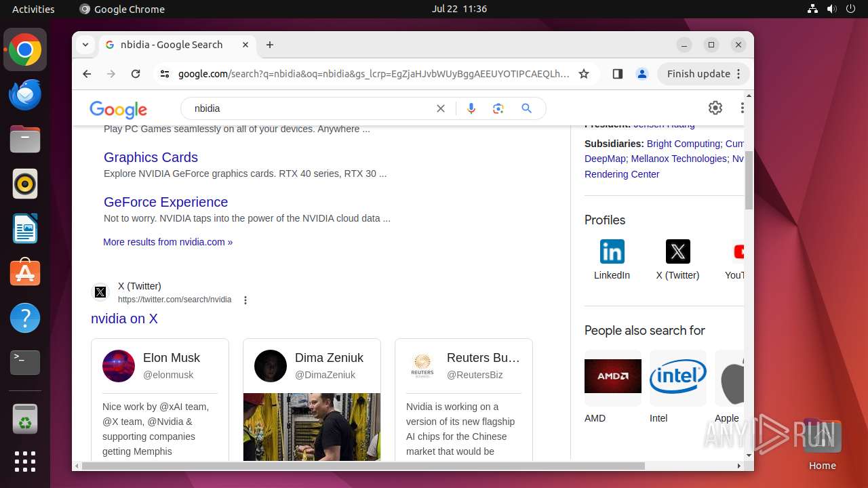The height and width of the screenshot is (488, 868).
Task: Click Finish update button
Action: click(698, 74)
